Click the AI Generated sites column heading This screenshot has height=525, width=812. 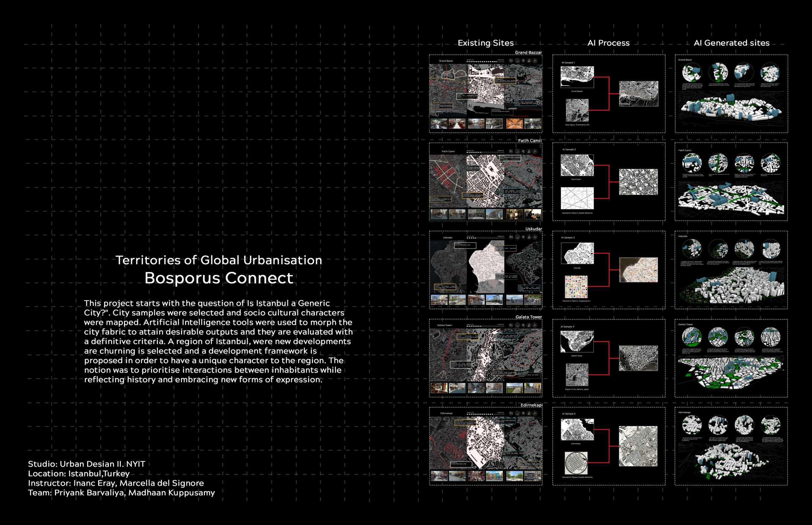[731, 43]
